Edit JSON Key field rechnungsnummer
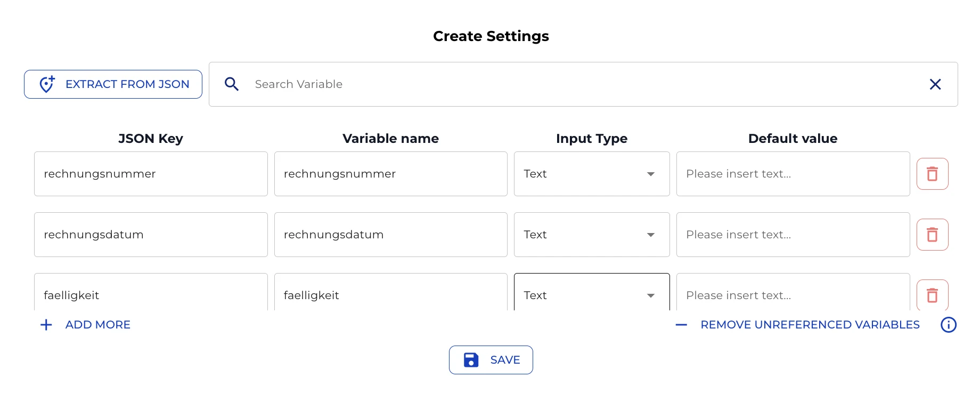The height and width of the screenshot is (401, 980). click(x=151, y=174)
